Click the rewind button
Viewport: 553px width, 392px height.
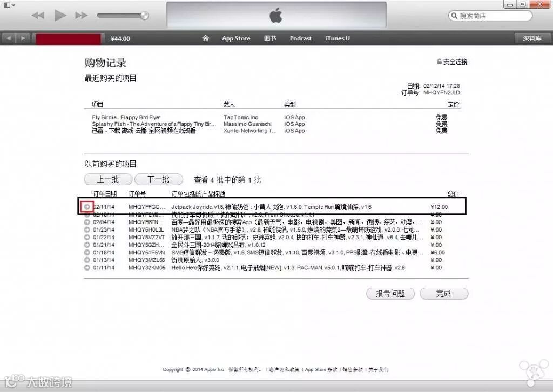(x=38, y=16)
